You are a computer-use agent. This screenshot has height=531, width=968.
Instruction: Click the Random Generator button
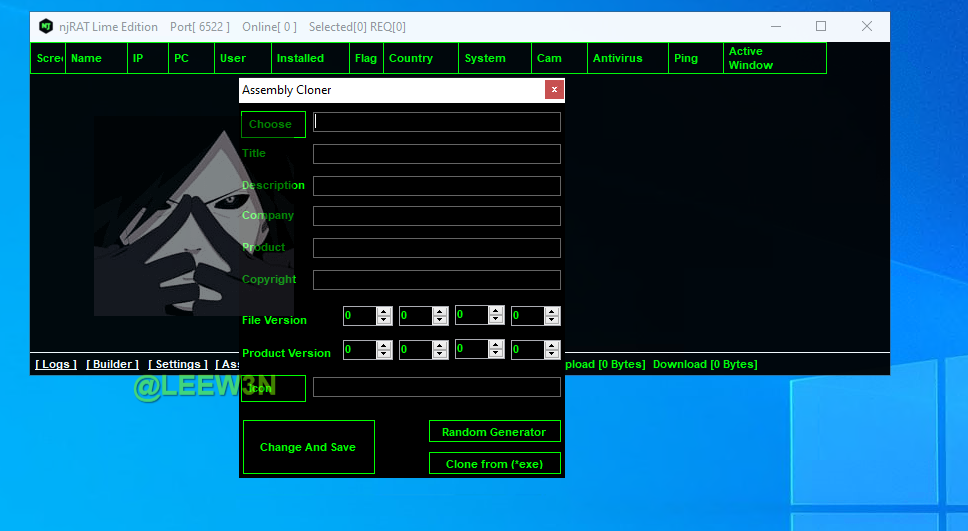point(494,432)
